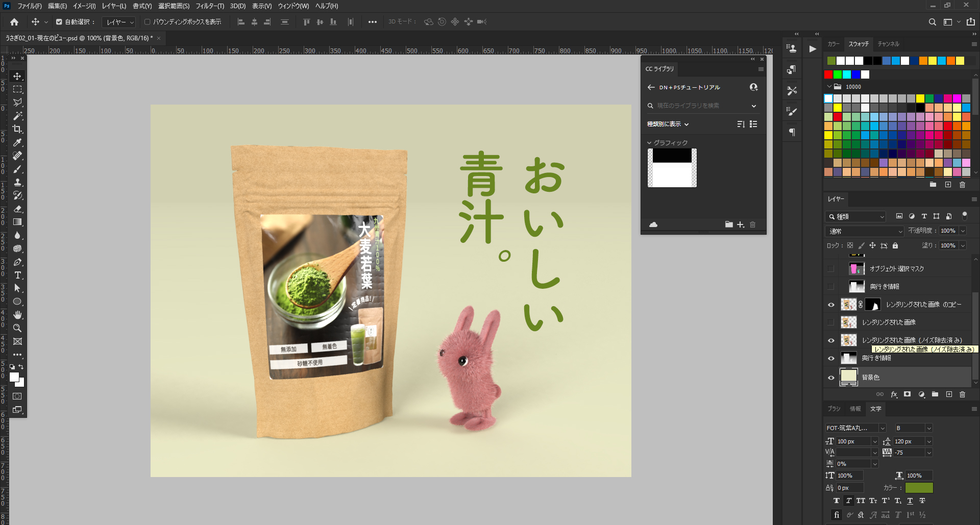Switch to the チャンネル tab
The image size is (980, 525).
pos(888,44)
